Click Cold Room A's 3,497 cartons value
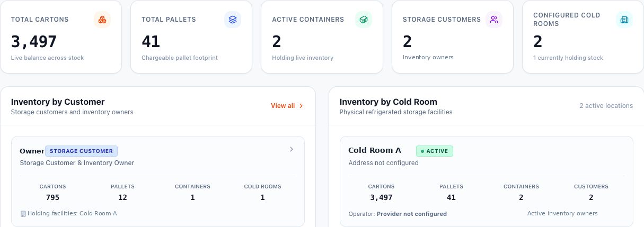 381,197
